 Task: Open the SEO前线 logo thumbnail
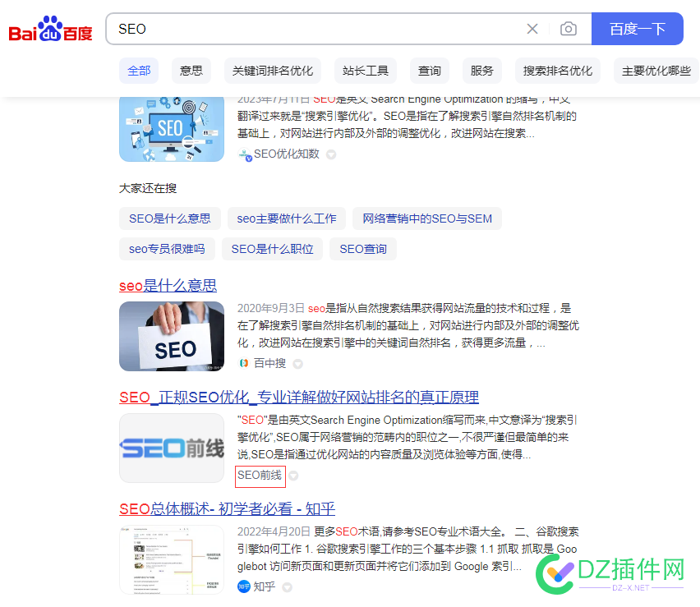click(172, 448)
